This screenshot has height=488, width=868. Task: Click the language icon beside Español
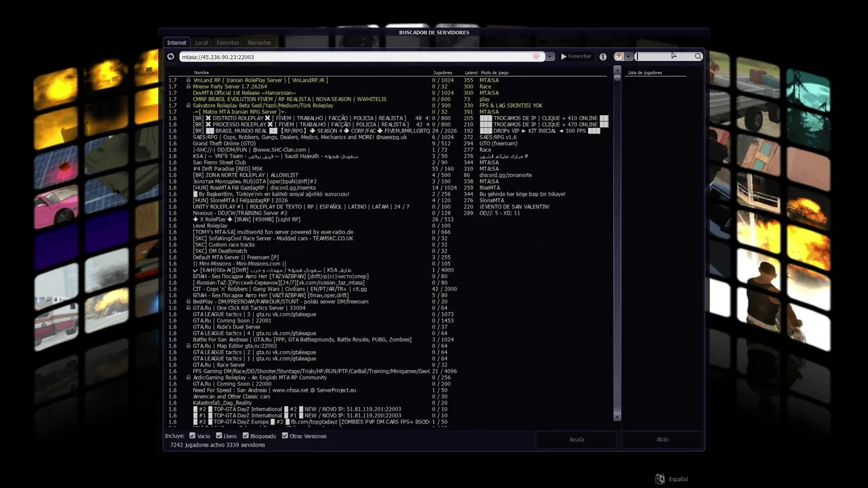pyautogui.click(x=660, y=479)
